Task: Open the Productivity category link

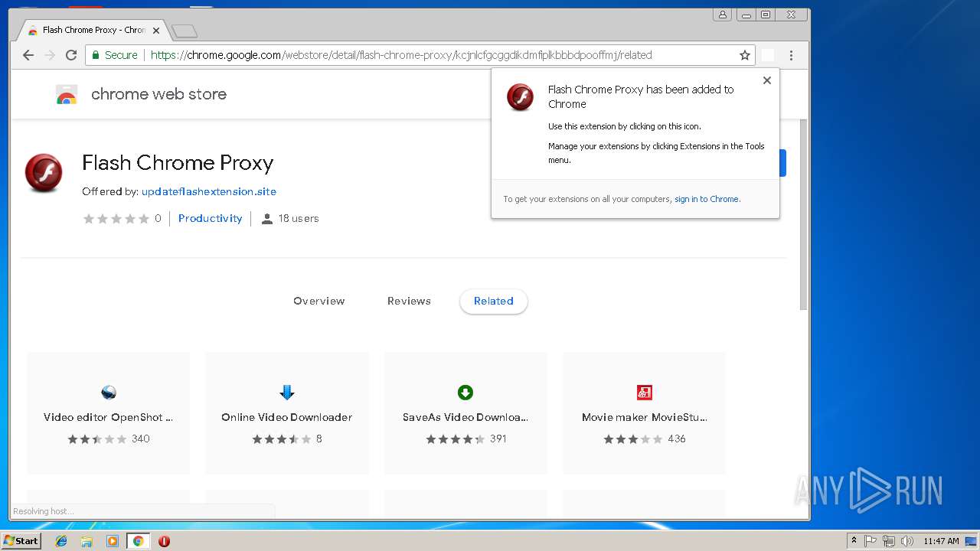Action: [210, 218]
